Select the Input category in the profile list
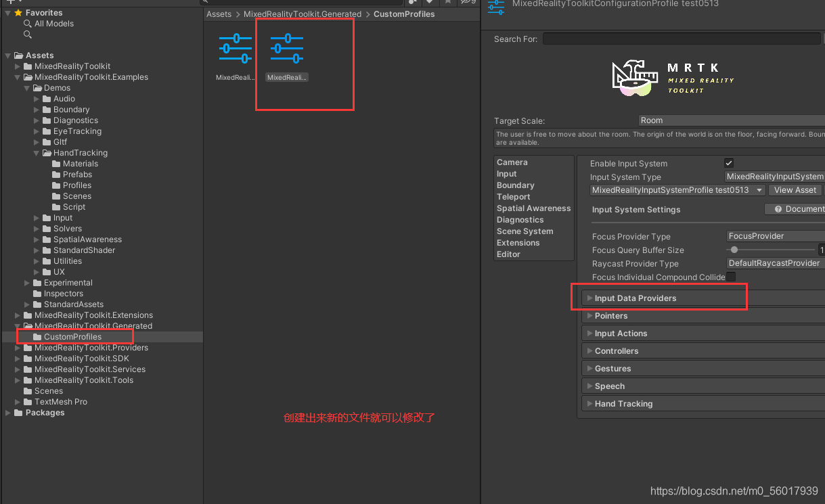Image resolution: width=825 pixels, height=504 pixels. [x=507, y=173]
